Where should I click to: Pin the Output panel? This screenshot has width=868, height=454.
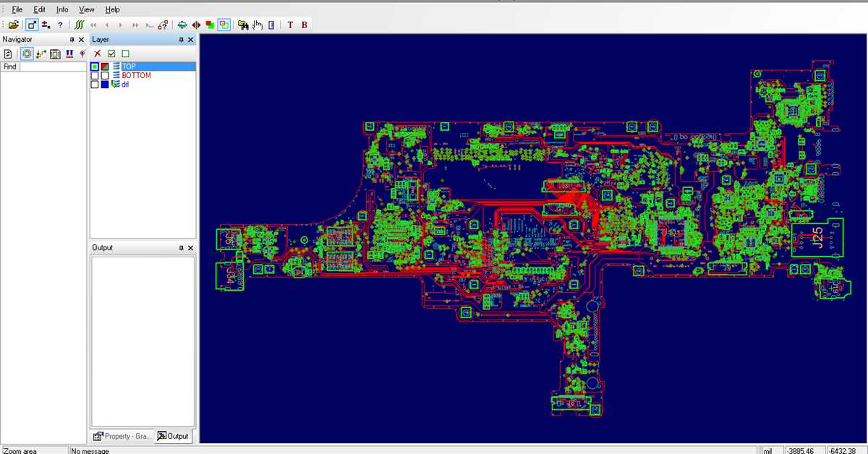click(x=181, y=248)
